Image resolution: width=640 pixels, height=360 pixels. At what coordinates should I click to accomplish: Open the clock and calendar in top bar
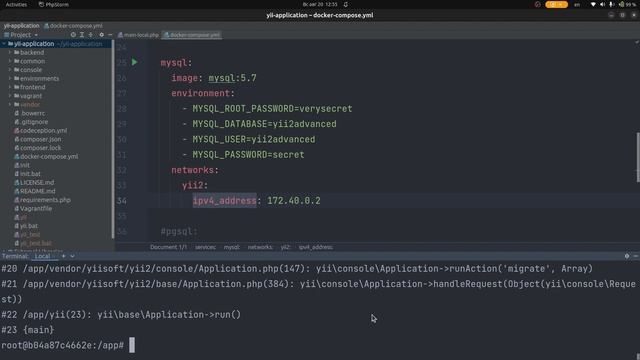pyautogui.click(x=320, y=4)
